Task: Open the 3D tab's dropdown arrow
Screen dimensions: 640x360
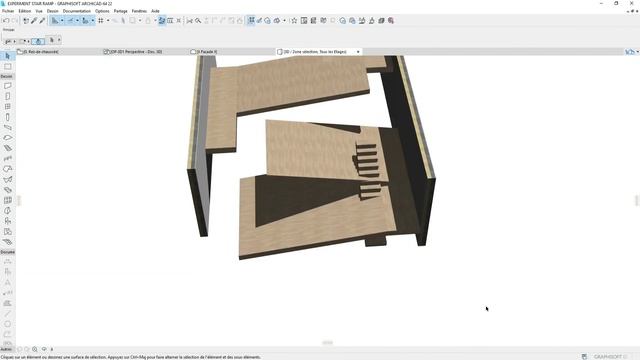Action: [358, 52]
